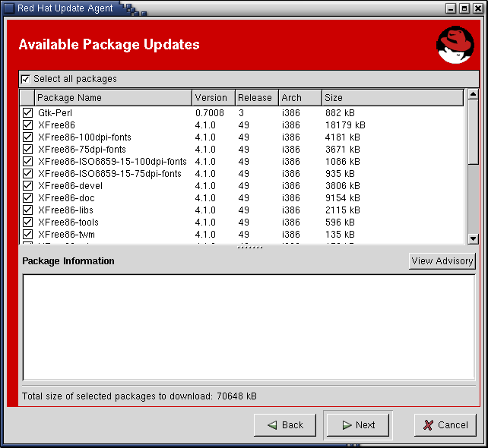The image size is (488, 448).
Task: Click the Red Hat shadowman logo
Action: coord(455,45)
